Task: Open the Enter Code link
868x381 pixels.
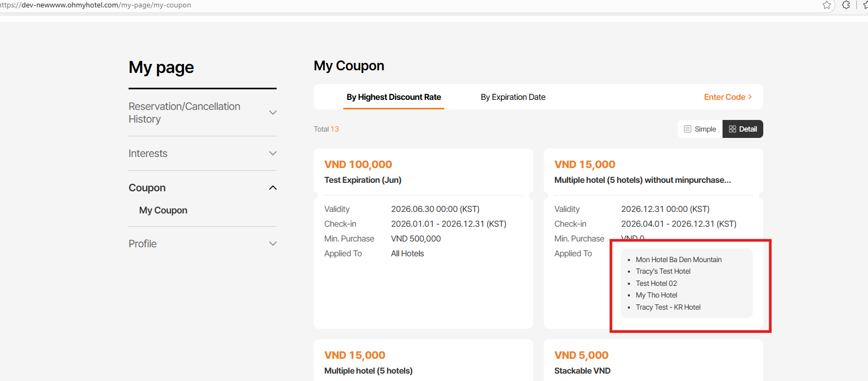Action: pos(724,97)
